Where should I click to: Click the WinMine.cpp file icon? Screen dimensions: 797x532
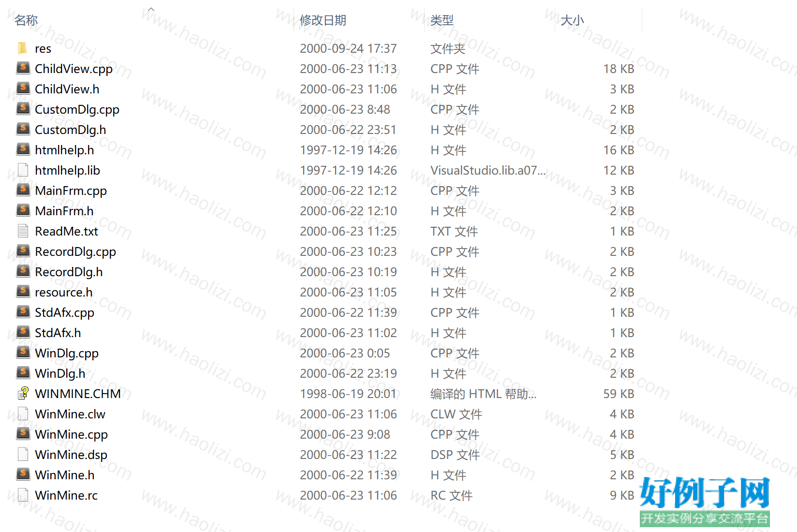click(23, 434)
